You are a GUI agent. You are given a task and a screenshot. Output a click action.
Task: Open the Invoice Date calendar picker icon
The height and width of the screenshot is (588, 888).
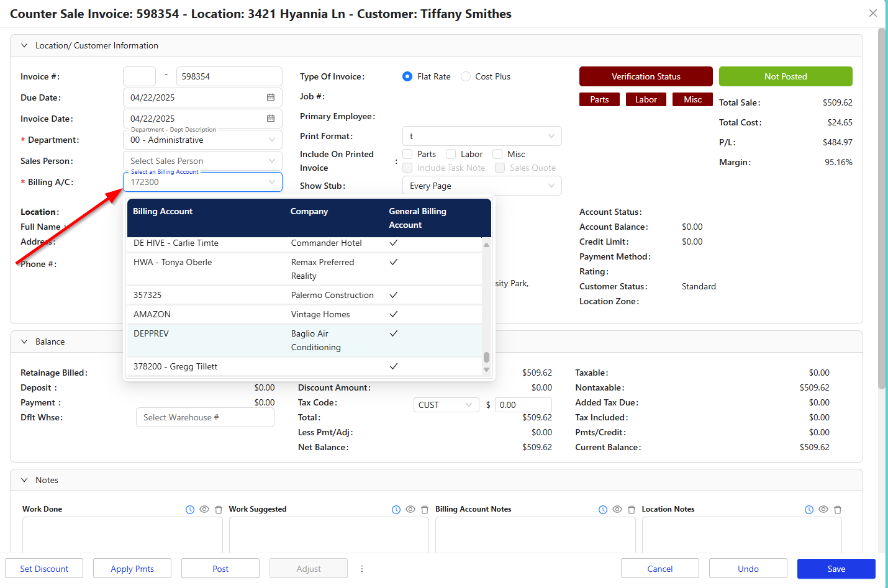tap(271, 119)
